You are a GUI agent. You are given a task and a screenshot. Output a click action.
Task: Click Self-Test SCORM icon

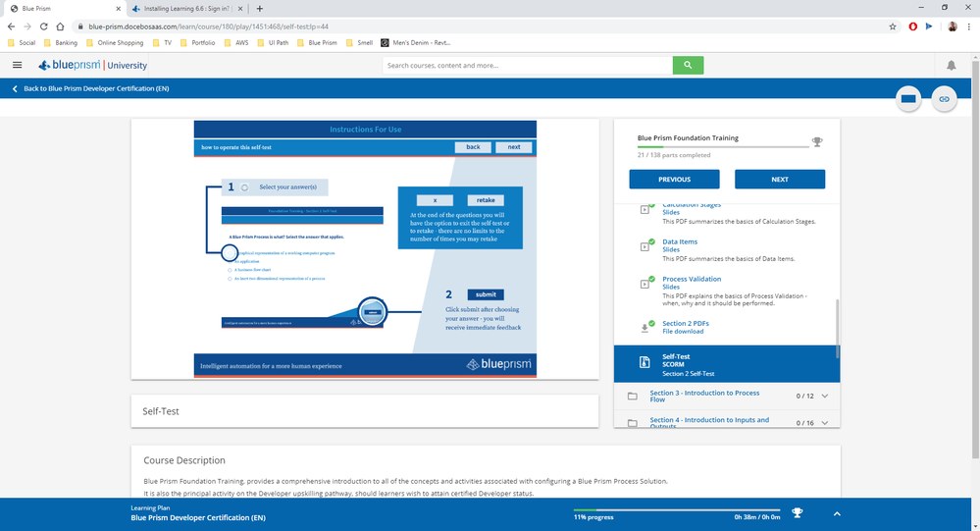[645, 363]
